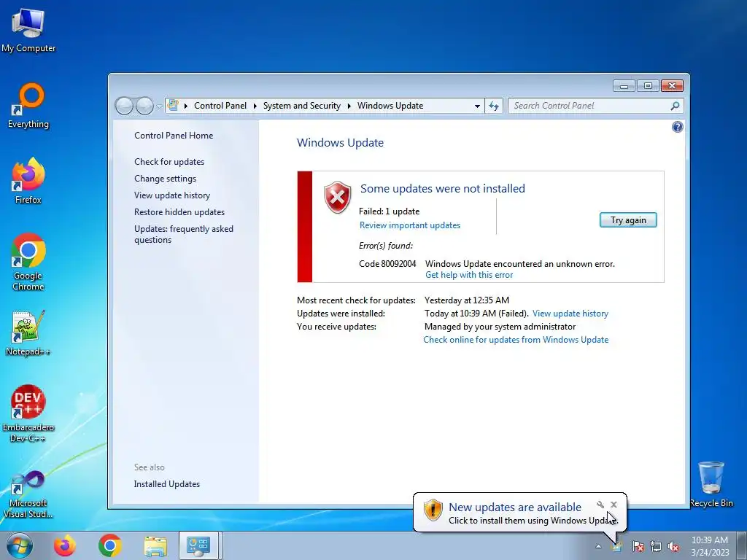Open the Windows Start menu orb
747x560 pixels.
[x=20, y=545]
